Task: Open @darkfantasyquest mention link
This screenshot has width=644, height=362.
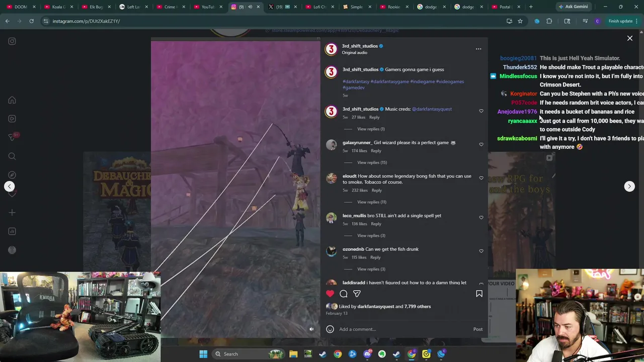Action: (432, 109)
